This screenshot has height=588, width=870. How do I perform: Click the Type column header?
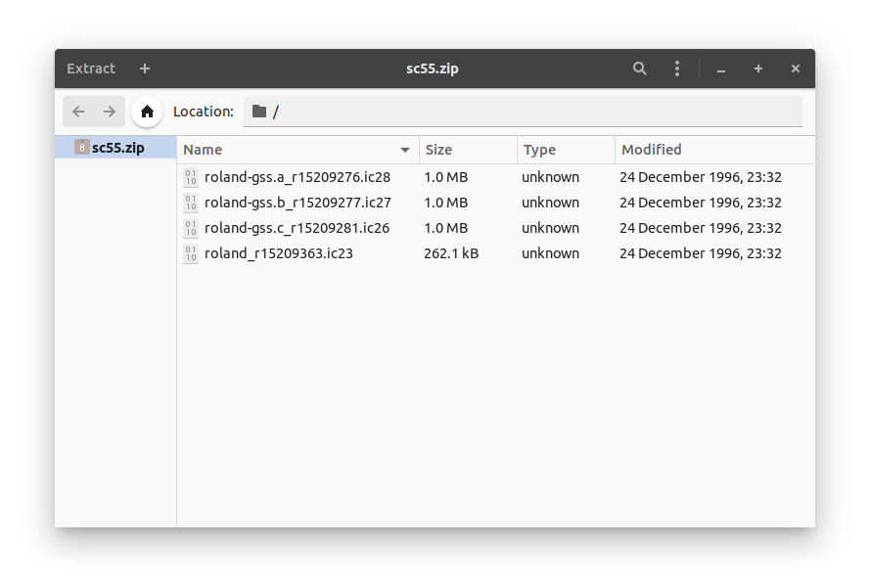click(x=539, y=150)
